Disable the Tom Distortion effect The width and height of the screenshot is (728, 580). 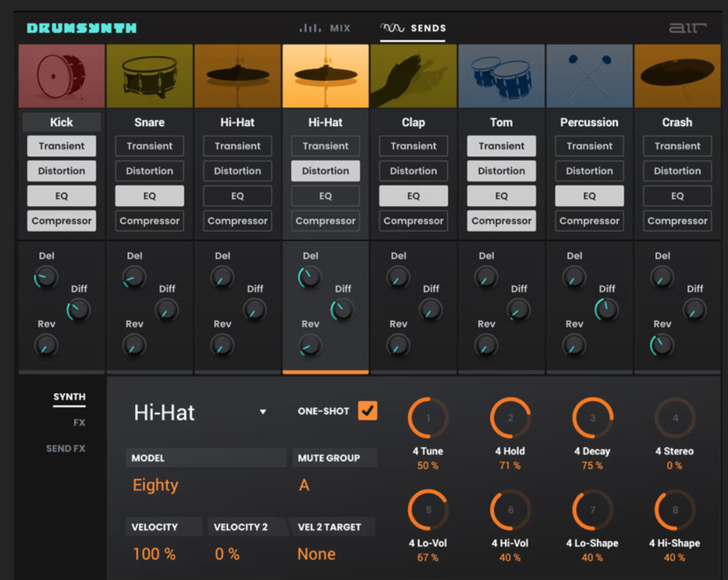coord(501,171)
